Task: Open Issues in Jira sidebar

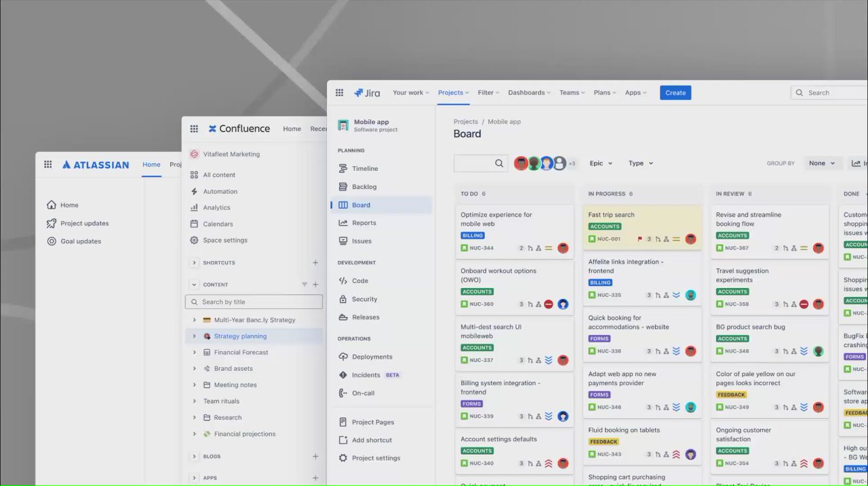Action: tap(361, 241)
